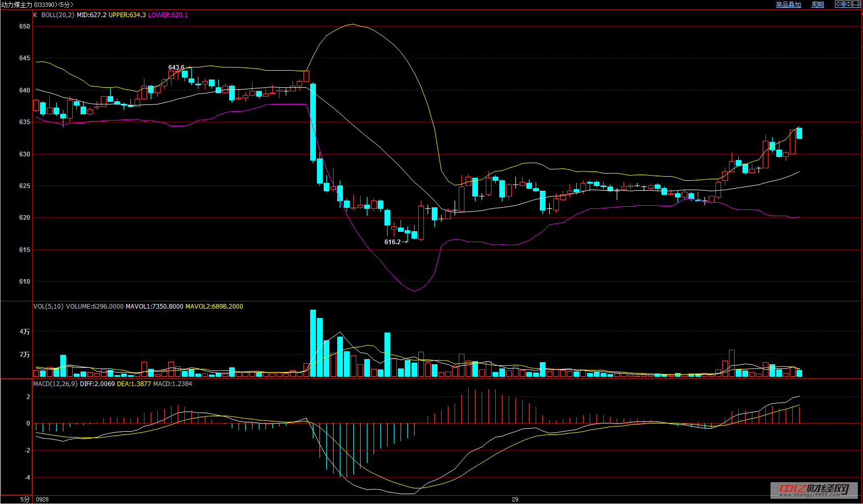The image size is (863, 504).
Task: Click the tallest cyan volume bar
Action: click(x=313, y=343)
